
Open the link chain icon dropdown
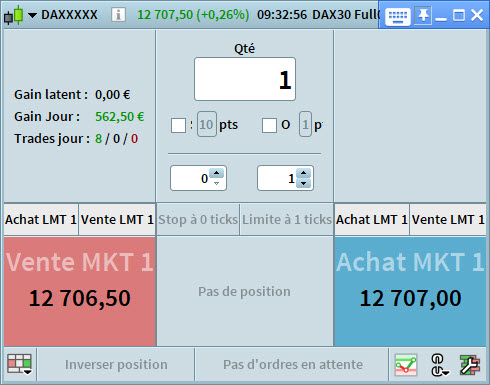point(439,365)
